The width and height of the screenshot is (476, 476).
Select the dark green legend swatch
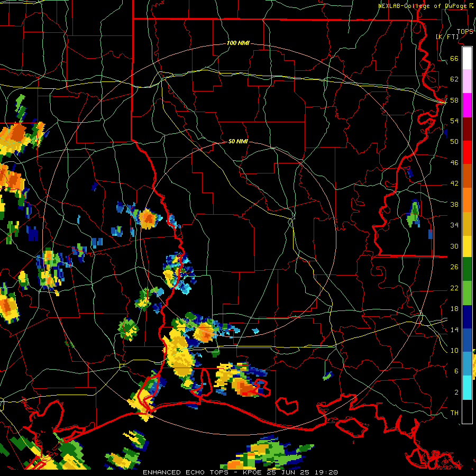[467, 269]
